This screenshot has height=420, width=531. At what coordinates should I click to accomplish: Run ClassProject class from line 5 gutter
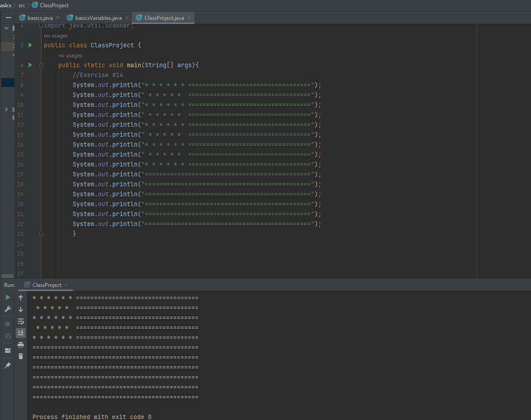point(30,45)
